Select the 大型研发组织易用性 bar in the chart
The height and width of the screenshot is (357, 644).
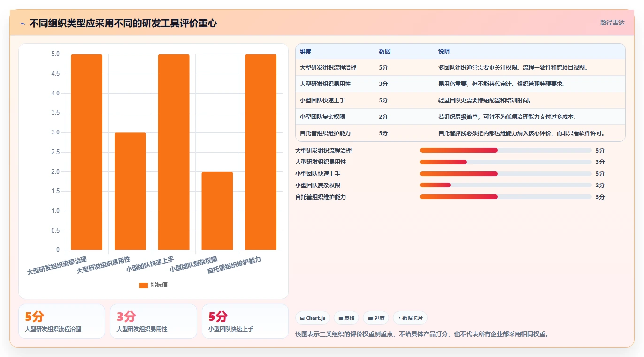click(x=130, y=191)
